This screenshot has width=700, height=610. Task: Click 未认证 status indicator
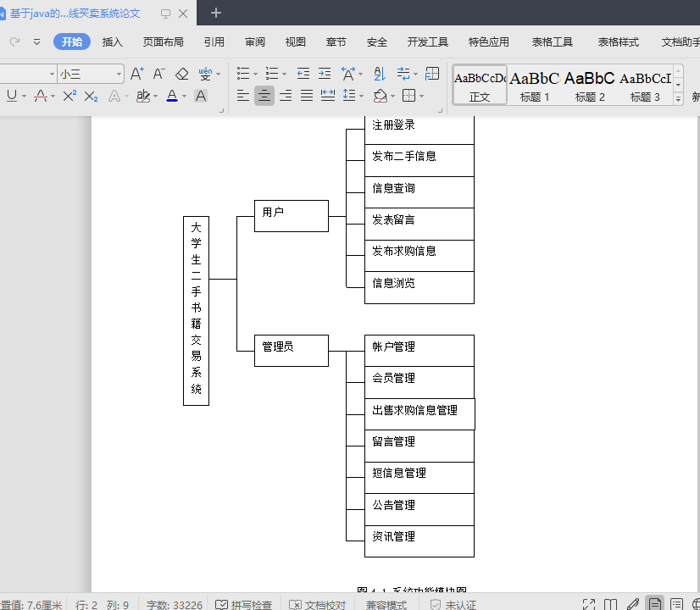tap(453, 605)
